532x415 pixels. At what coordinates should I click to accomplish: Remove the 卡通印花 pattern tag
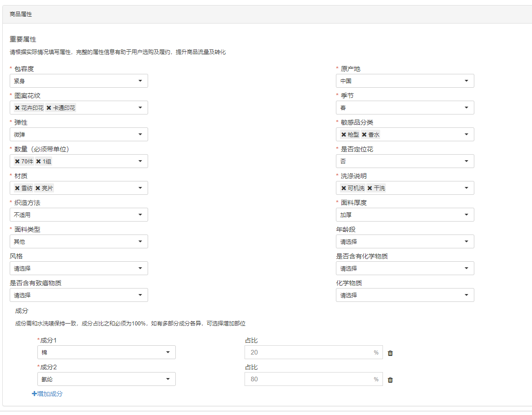49,108
